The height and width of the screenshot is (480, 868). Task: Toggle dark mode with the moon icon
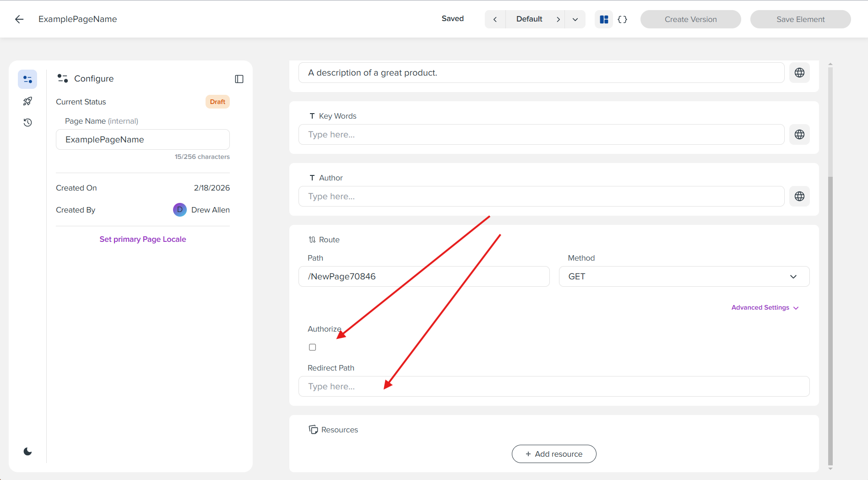click(x=27, y=451)
